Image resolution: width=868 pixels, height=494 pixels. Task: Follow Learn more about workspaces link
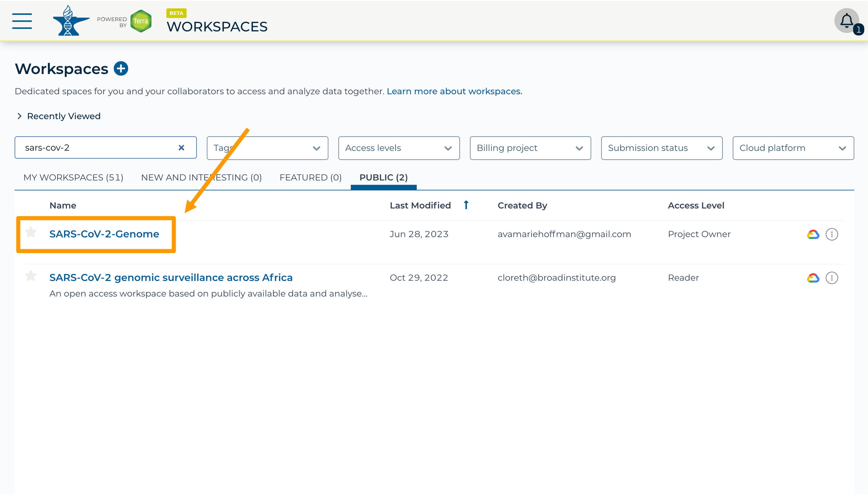coord(455,91)
